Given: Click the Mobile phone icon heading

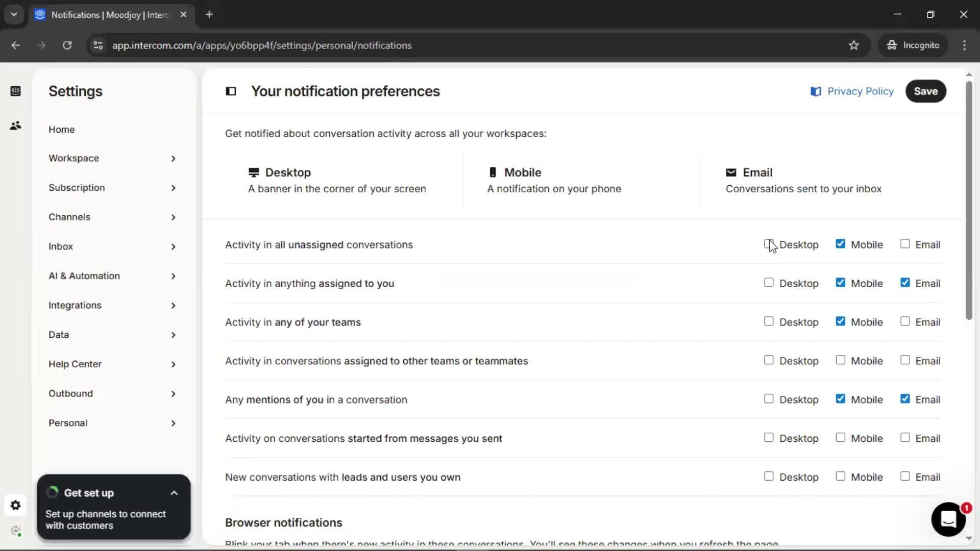Looking at the screenshot, I should 493,172.
